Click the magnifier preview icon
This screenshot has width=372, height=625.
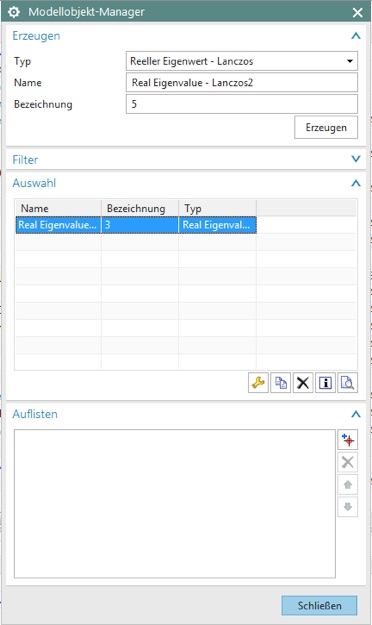(x=347, y=383)
